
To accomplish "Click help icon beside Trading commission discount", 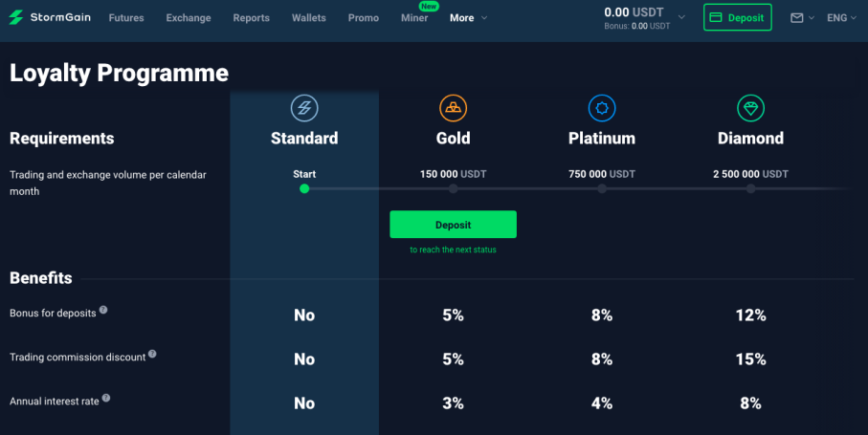I will pos(152,354).
